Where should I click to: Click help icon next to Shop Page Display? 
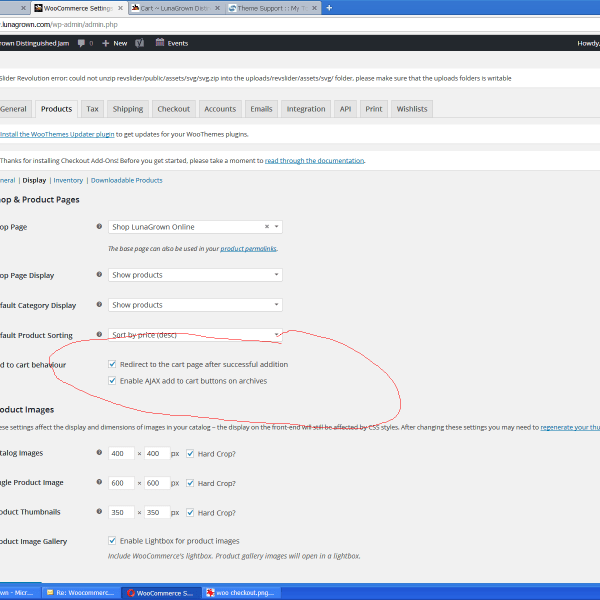coord(99,274)
